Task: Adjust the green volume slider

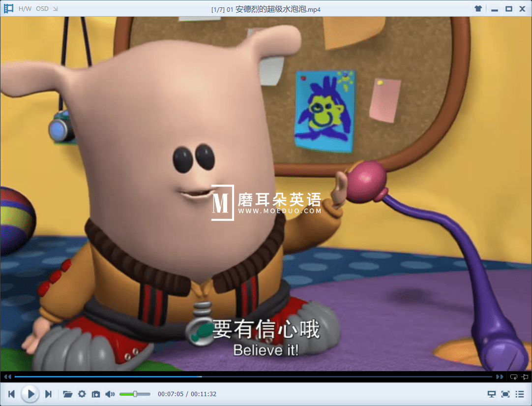Action: coord(135,394)
